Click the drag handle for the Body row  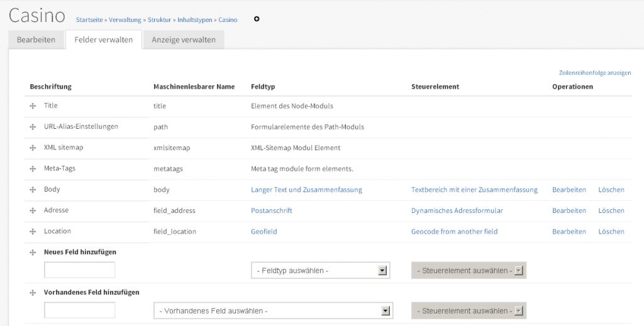point(33,190)
